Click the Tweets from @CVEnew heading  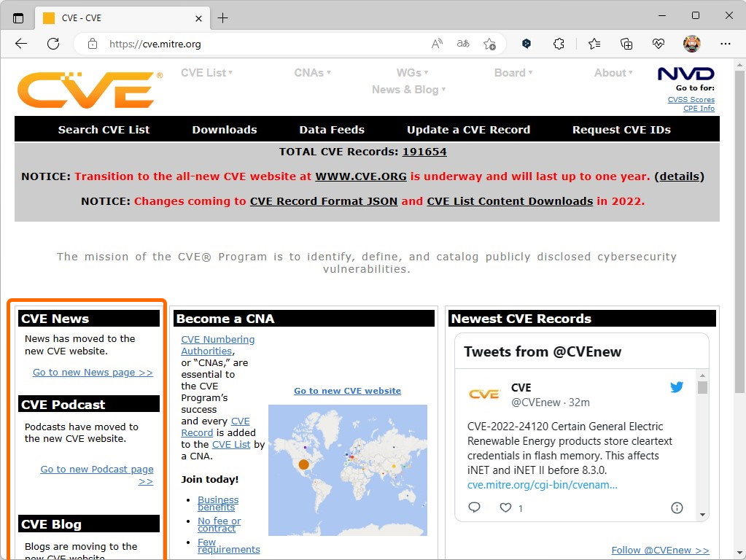click(x=543, y=351)
